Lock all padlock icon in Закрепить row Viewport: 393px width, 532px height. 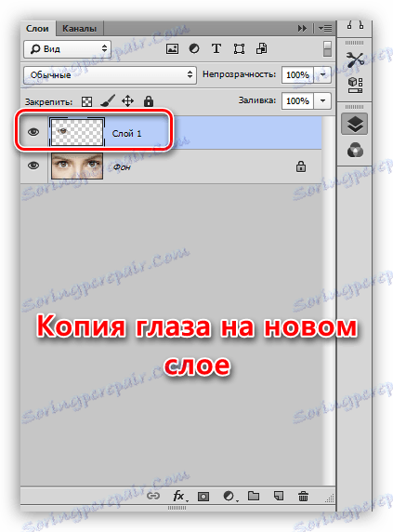pos(149,101)
